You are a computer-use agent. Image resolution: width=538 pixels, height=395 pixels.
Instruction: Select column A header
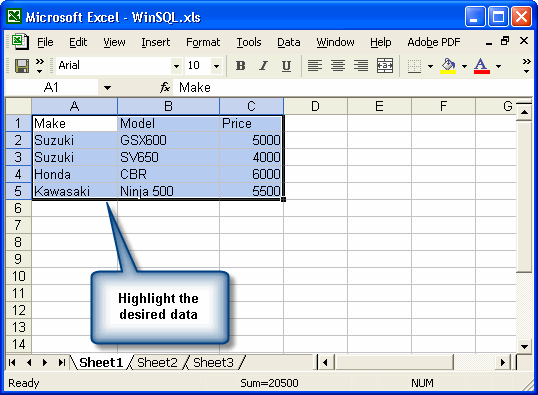click(74, 106)
